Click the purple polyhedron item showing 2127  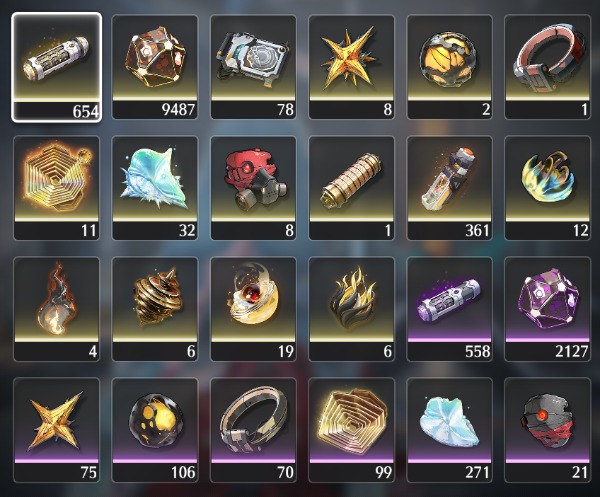pyautogui.click(x=548, y=309)
